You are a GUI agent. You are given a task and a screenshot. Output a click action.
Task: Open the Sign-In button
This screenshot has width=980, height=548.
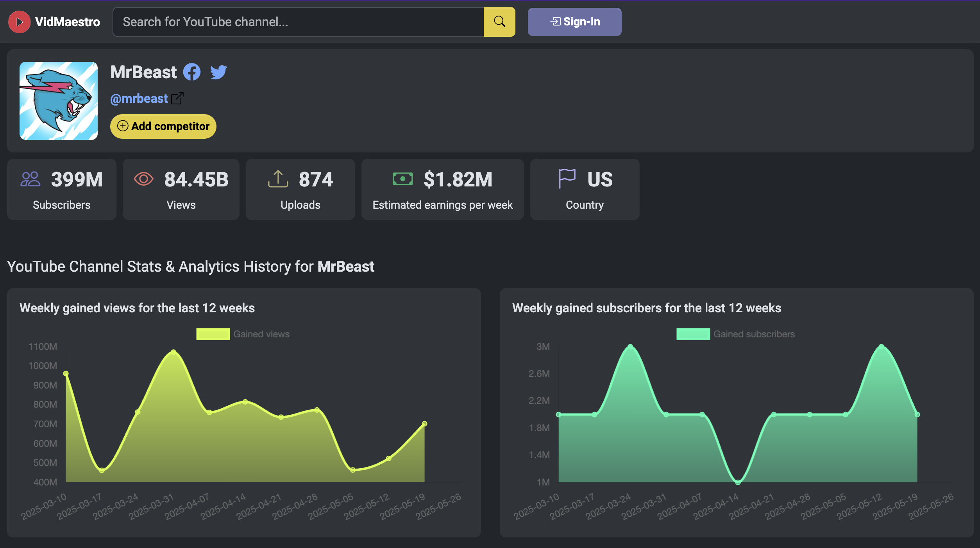574,22
